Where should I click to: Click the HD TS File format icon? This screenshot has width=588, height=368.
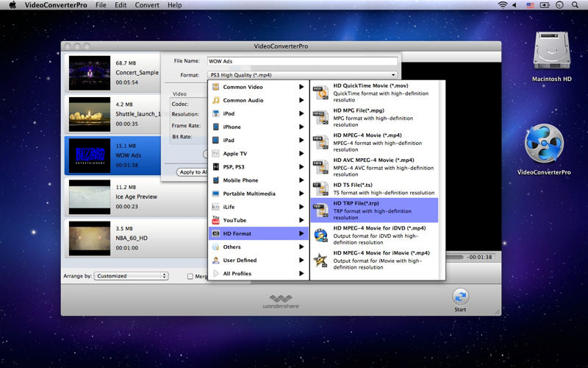[320, 189]
